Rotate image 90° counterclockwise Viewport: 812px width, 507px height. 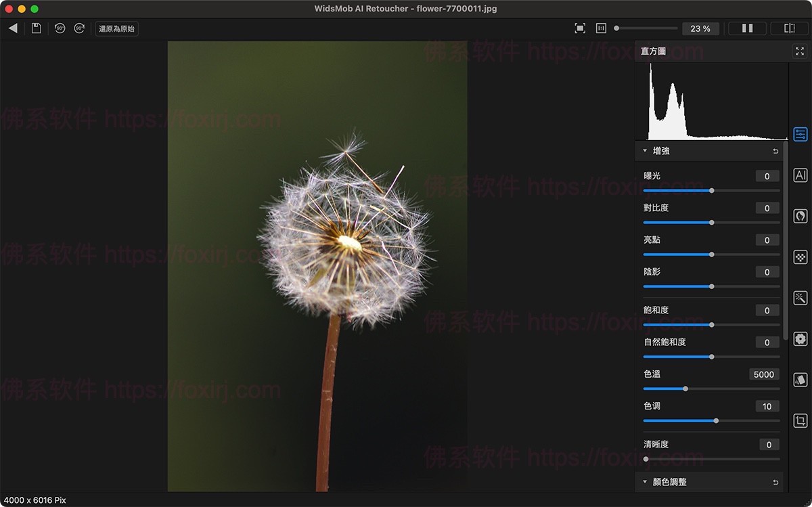[x=60, y=28]
